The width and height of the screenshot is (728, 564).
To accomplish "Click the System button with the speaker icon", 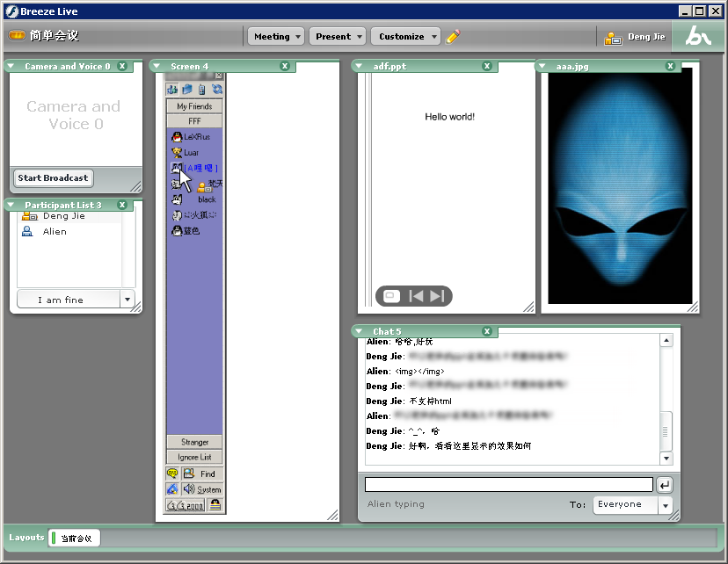I will 202,489.
